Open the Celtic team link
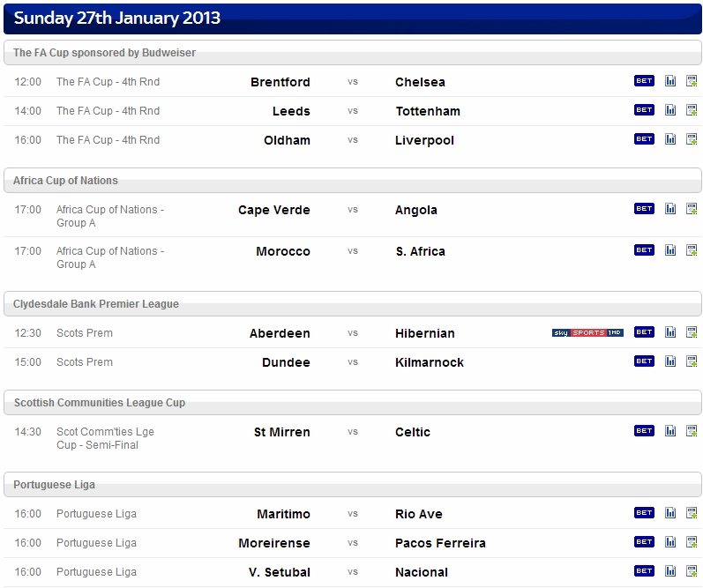The image size is (703, 588). click(x=413, y=432)
